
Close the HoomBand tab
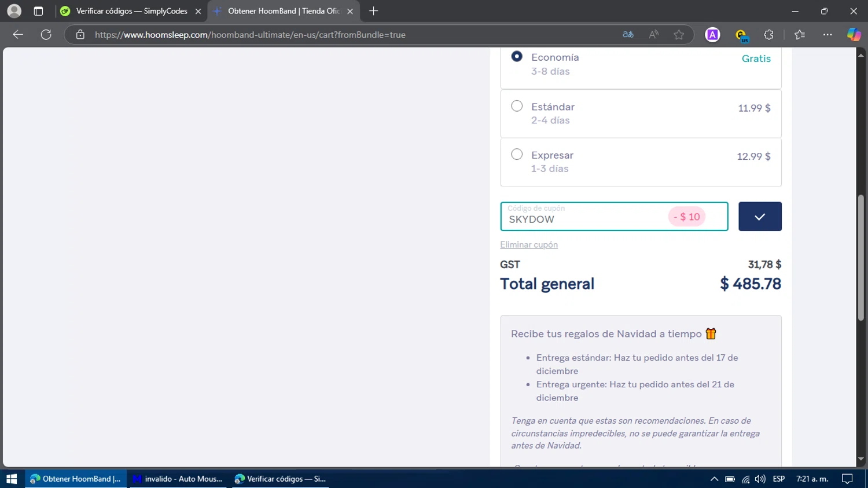(x=350, y=11)
